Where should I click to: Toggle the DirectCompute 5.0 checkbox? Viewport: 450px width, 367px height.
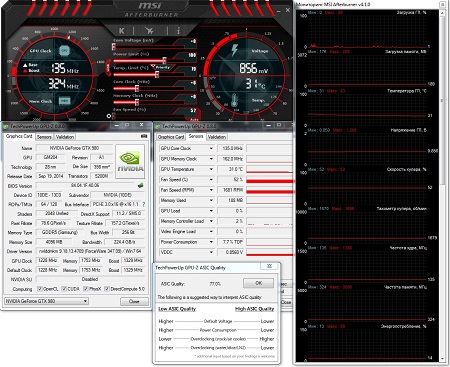[107, 289]
